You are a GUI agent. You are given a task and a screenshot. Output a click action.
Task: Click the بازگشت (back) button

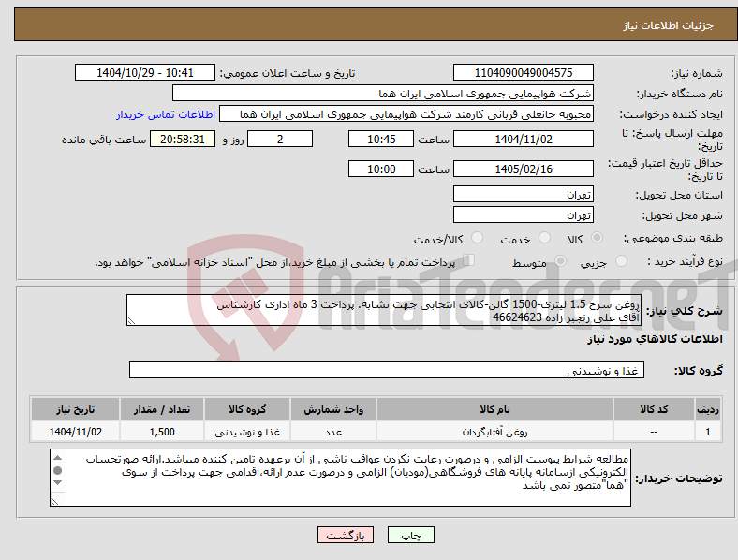point(346,536)
